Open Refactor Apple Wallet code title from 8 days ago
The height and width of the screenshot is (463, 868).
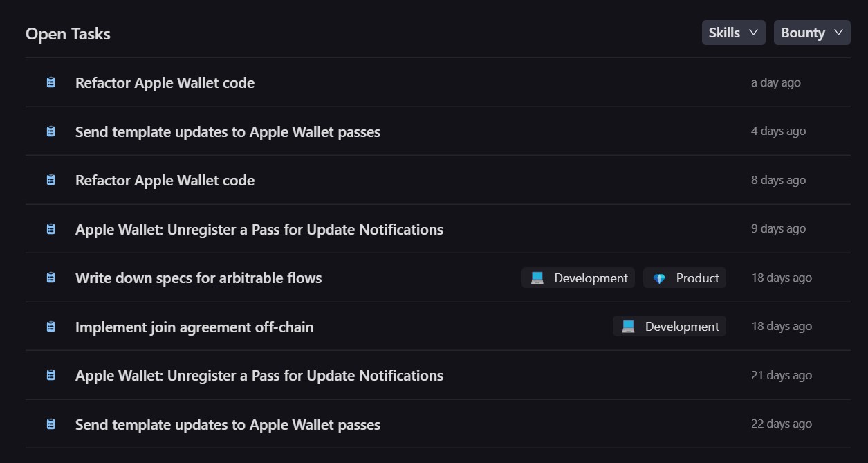pos(165,181)
